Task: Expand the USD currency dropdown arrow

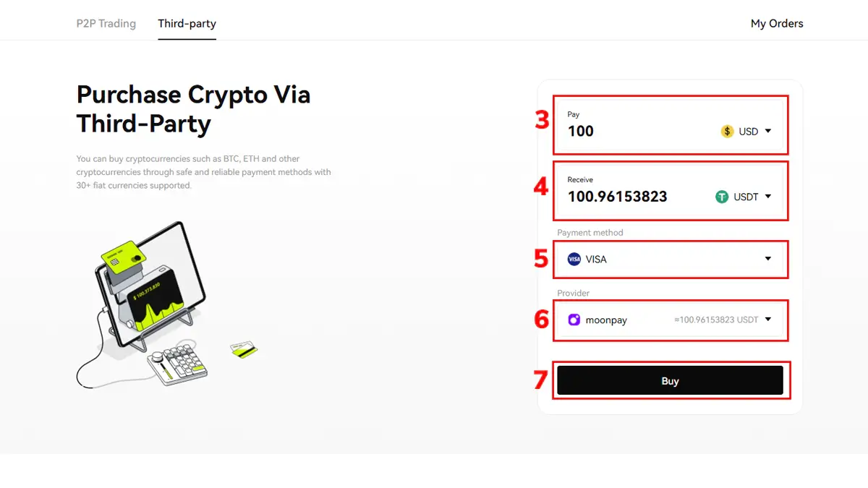Action: [x=768, y=132]
